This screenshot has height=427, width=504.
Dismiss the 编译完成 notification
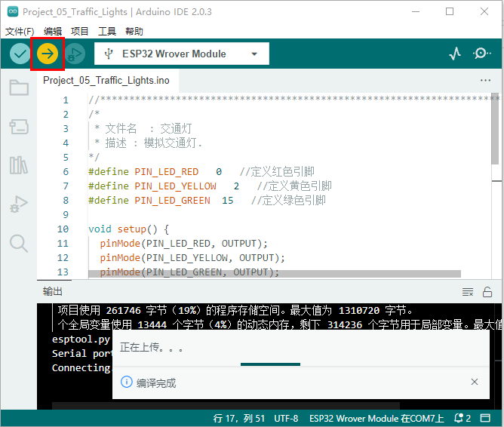[475, 382]
